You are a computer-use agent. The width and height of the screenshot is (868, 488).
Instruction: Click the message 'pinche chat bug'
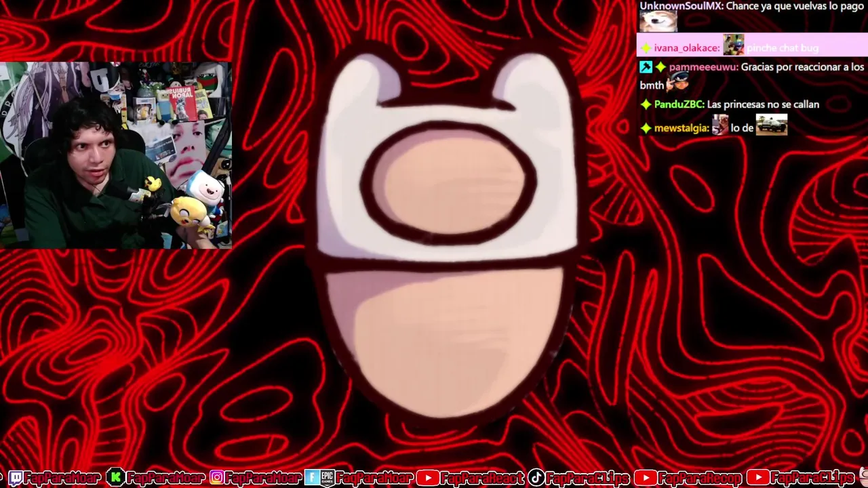click(782, 48)
